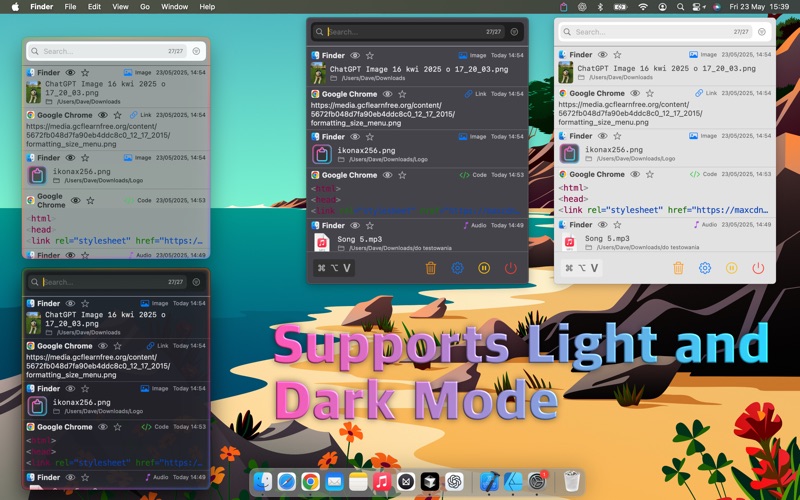Open Bluetooth menu in menu bar

600,7
